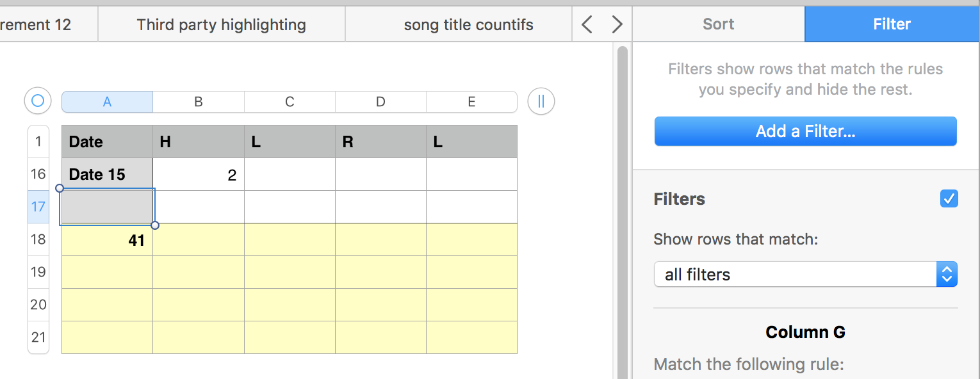Click top-left selection handle of cell A17
This screenshot has height=379, width=980.
(x=60, y=188)
